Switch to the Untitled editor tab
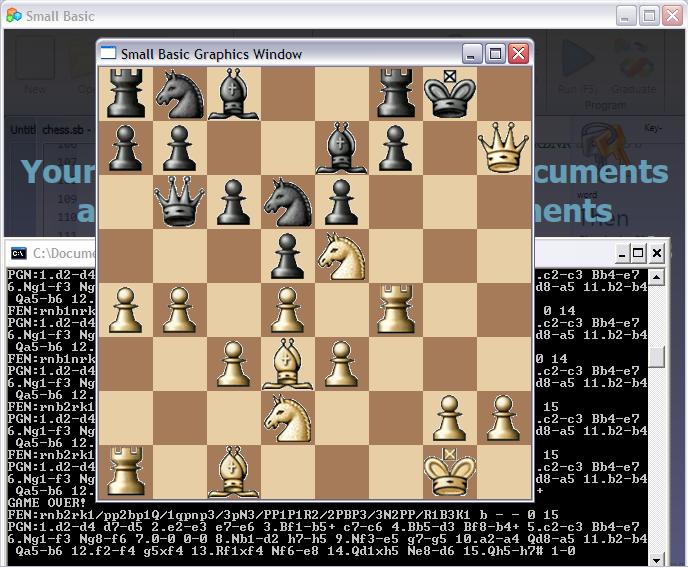This screenshot has width=688, height=568. [23, 130]
